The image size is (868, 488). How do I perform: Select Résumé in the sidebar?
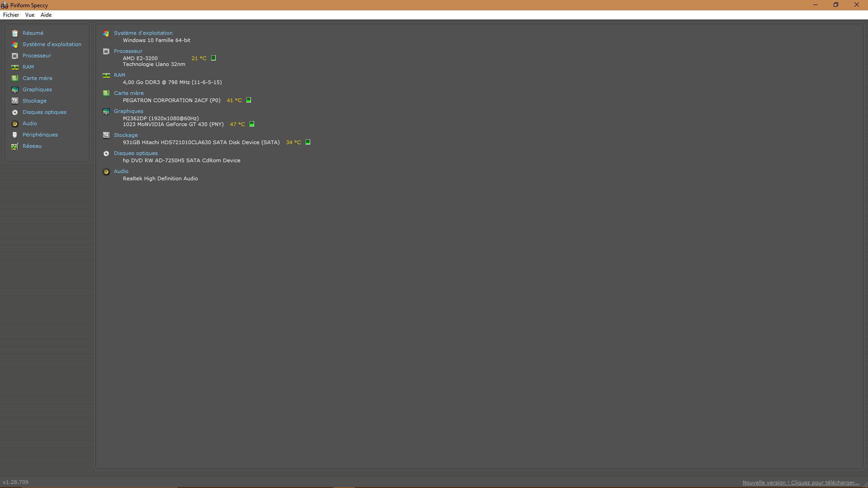[33, 33]
